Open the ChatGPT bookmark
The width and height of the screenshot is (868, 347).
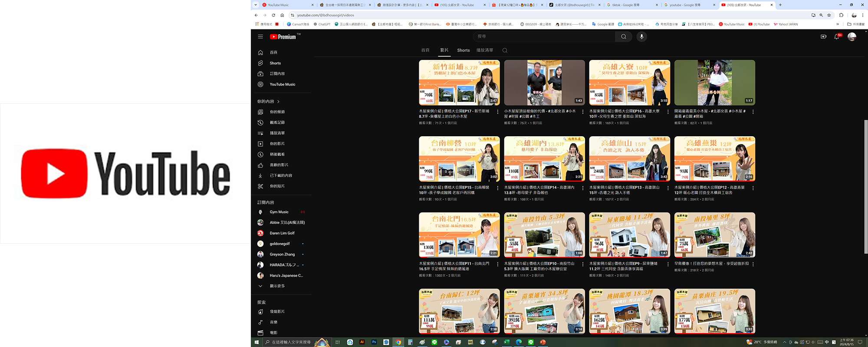(322, 24)
